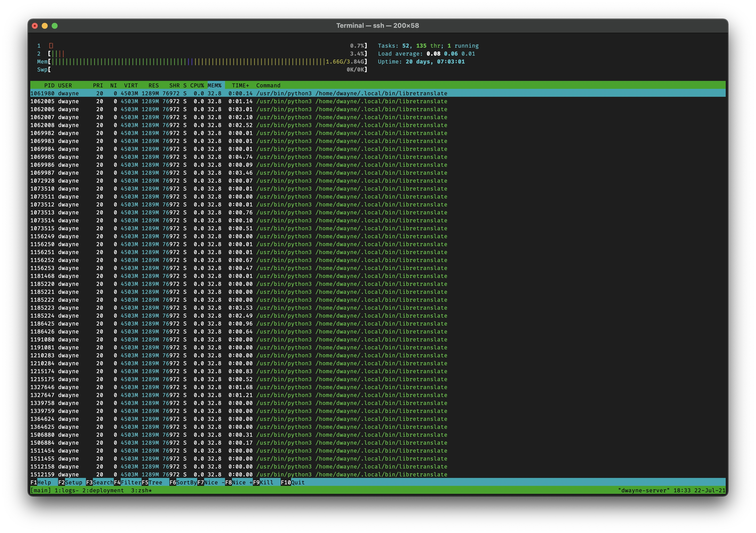The image size is (756, 533).
Task: Sort by PID column header
Action: (49, 85)
